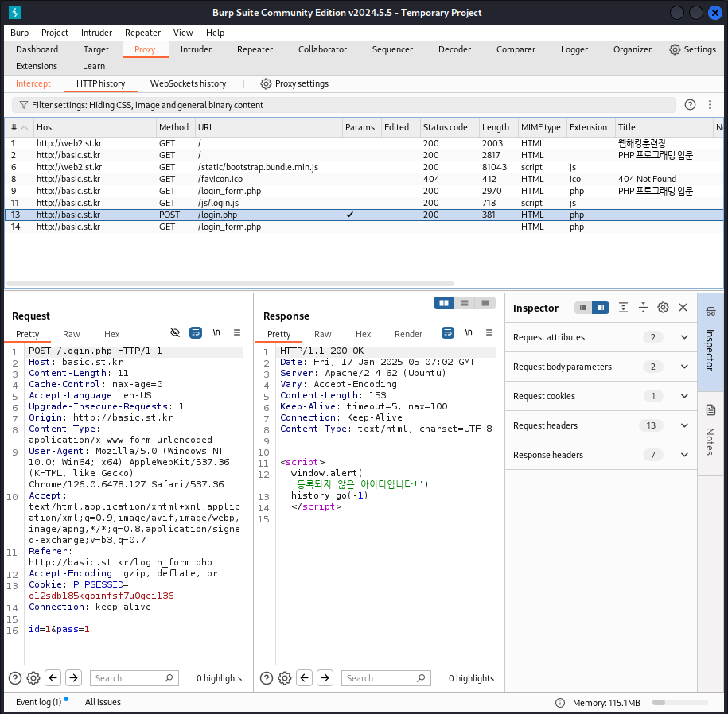Click the magnifier icon in the Response search box
The width and height of the screenshot is (728, 714).
tap(421, 678)
